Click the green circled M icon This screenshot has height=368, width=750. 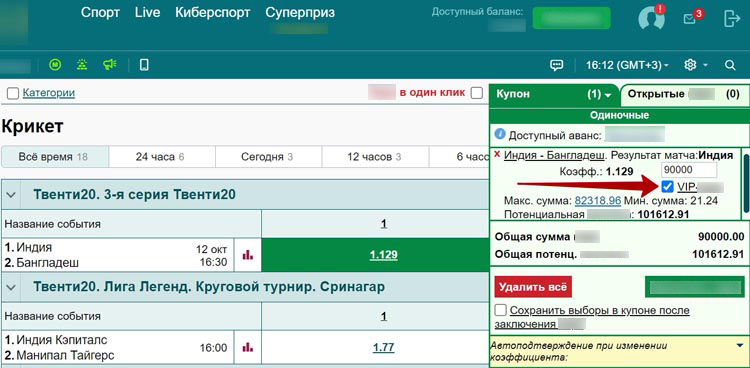pyautogui.click(x=55, y=65)
